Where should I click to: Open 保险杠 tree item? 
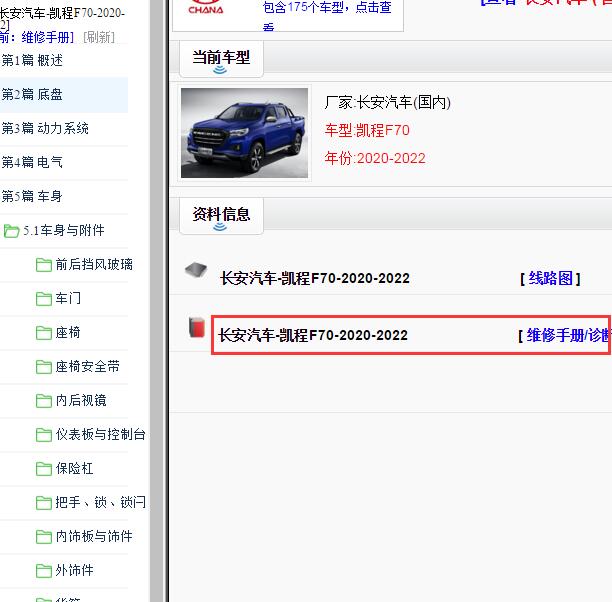74,468
